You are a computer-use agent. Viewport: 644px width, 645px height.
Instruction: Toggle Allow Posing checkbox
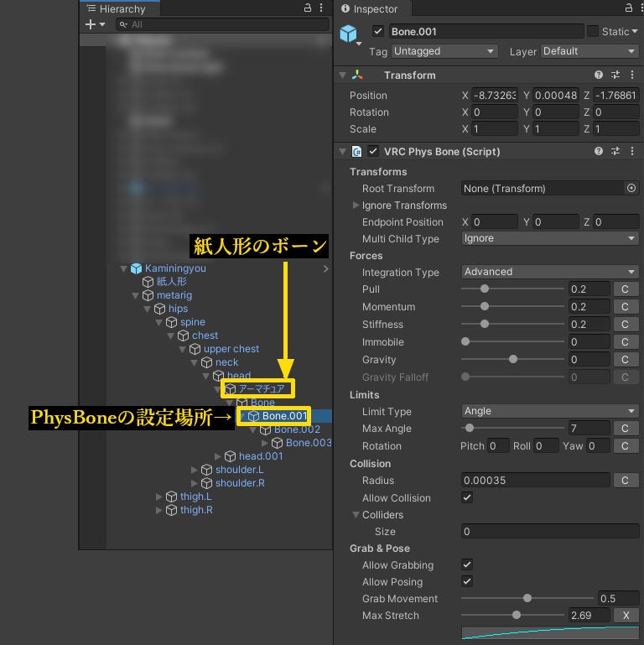coord(467,581)
